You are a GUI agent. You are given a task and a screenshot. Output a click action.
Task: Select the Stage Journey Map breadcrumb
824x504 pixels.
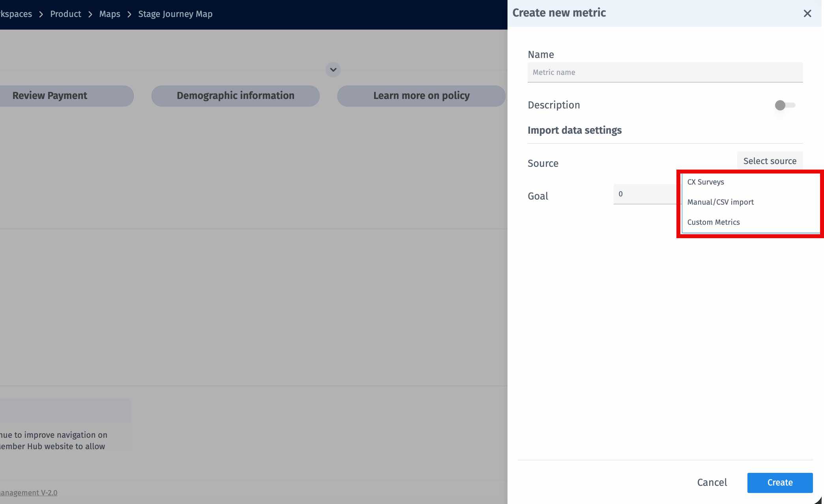tap(175, 14)
